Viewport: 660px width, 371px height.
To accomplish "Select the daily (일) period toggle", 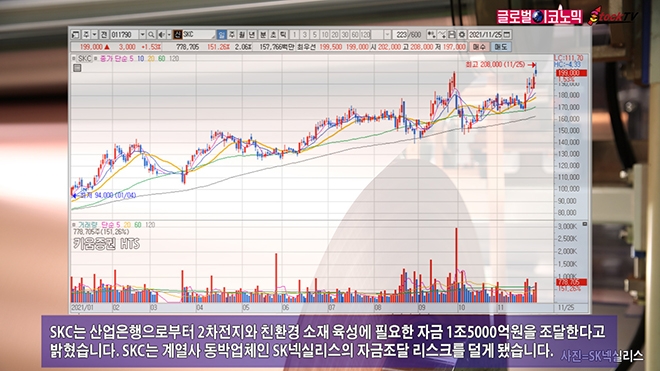I will click(221, 35).
